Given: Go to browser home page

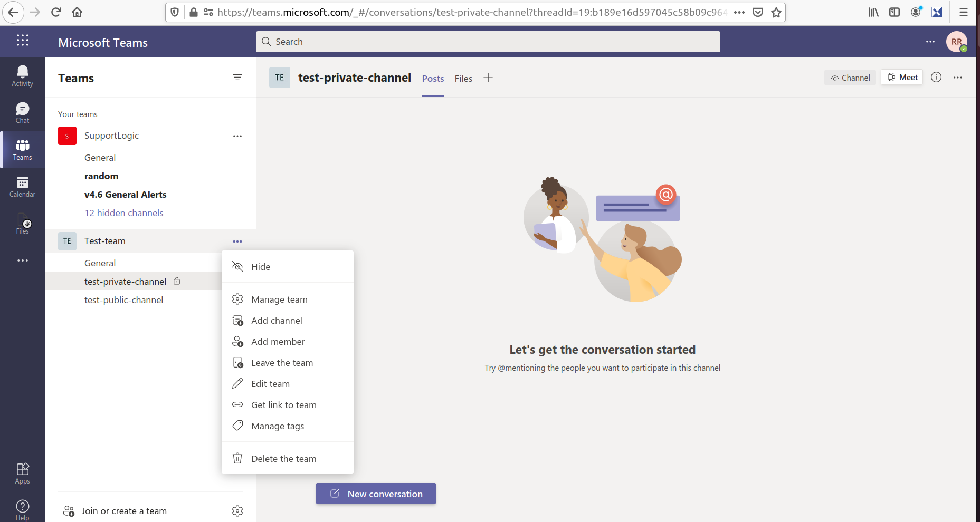Looking at the screenshot, I should click(77, 12).
